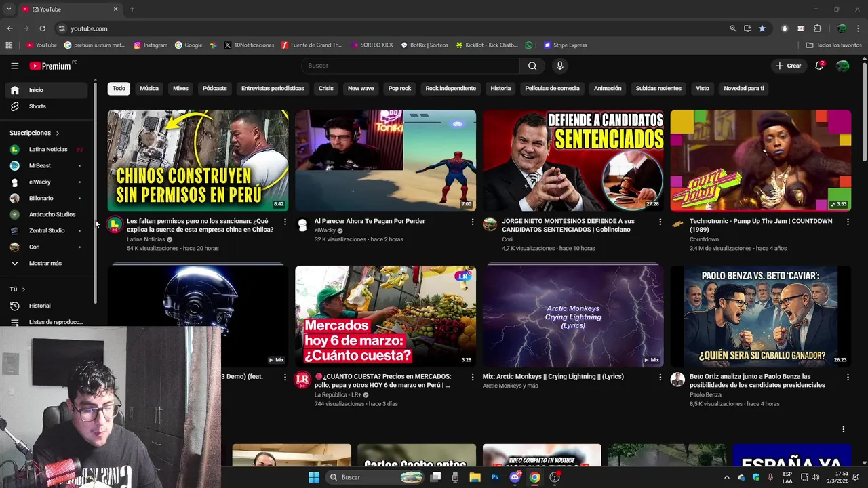The width and height of the screenshot is (868, 488).
Task: Open the Chrome extensions puzzle icon
Action: click(817, 28)
